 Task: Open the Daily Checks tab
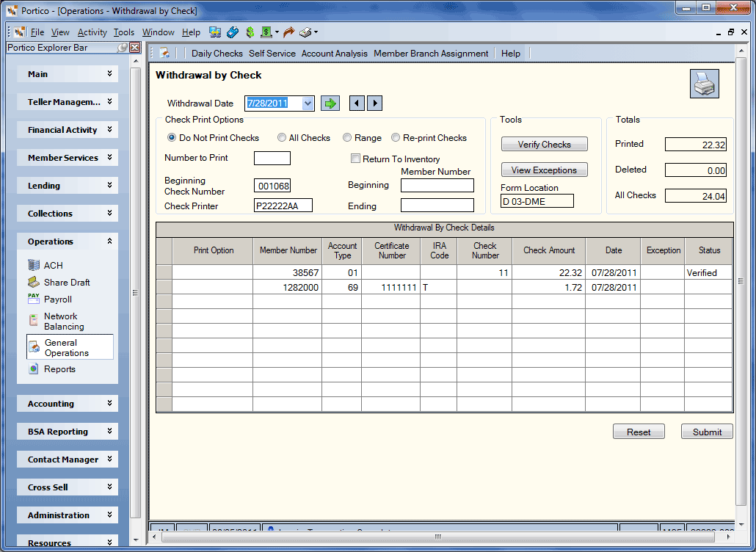coord(217,54)
